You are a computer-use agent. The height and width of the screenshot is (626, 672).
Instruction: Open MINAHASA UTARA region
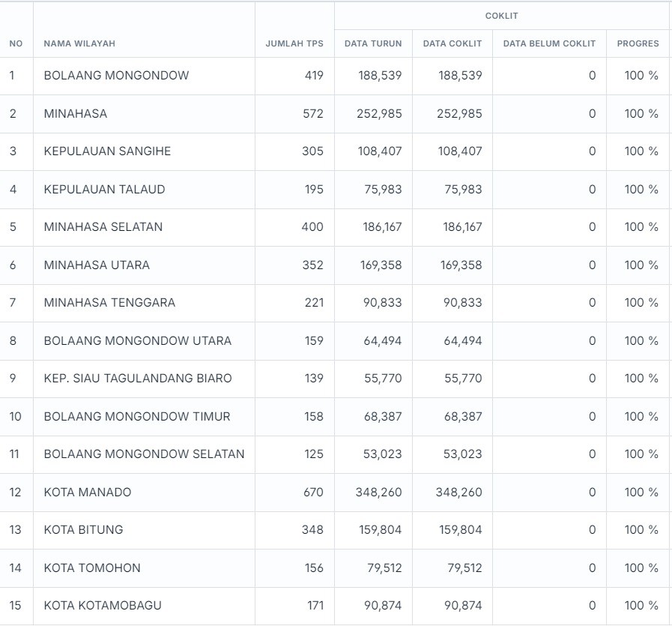(x=97, y=265)
